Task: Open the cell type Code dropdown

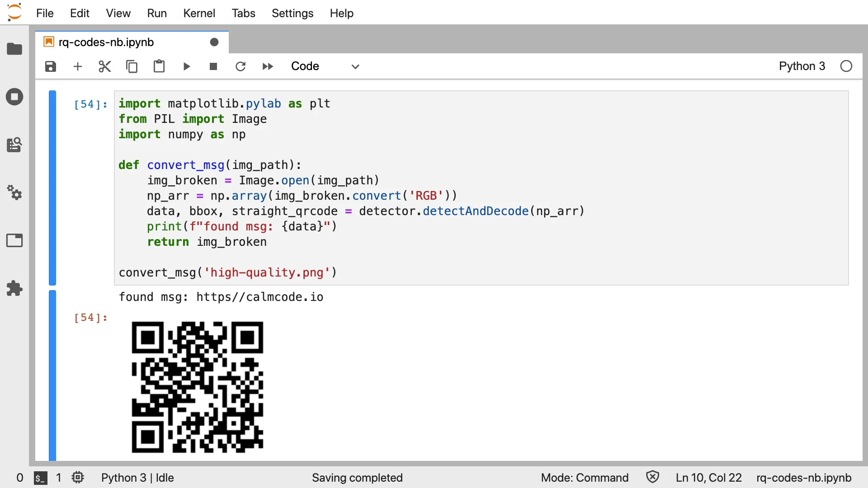Action: 325,66
